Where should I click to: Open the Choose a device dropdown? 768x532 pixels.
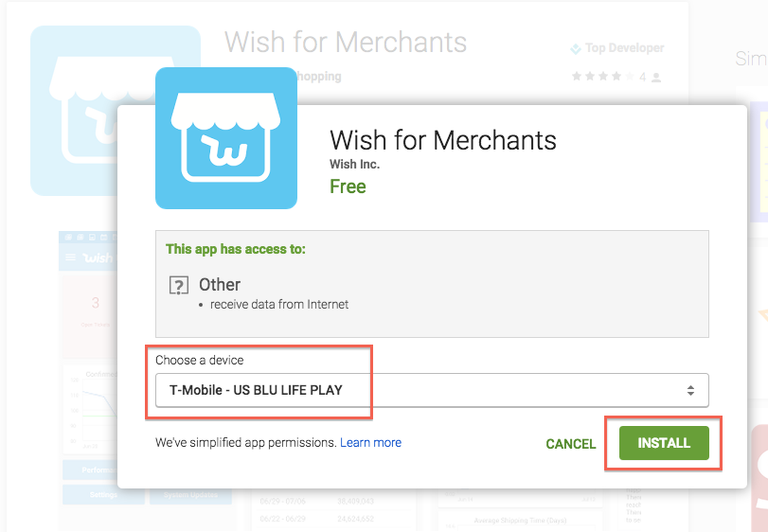pos(432,390)
